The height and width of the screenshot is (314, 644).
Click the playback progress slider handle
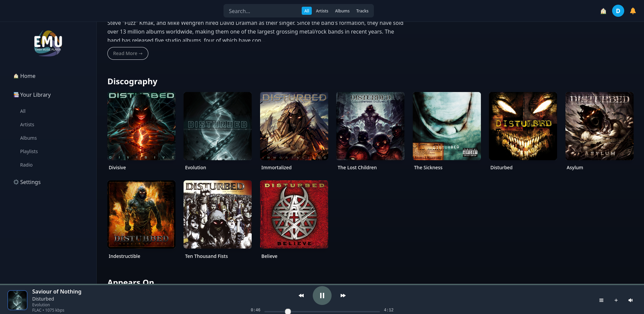[288, 311]
